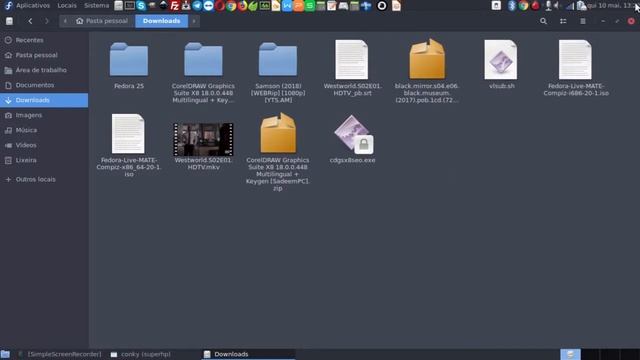Expand Outros locais in the sidebar
This screenshot has width=640, height=360.
(44, 179)
